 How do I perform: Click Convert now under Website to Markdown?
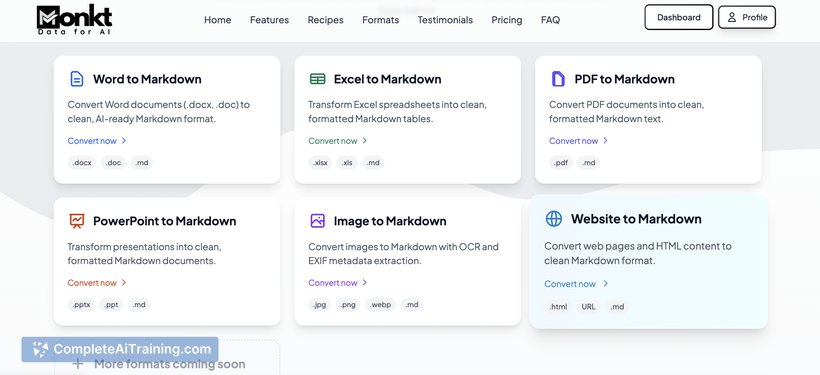pos(570,283)
